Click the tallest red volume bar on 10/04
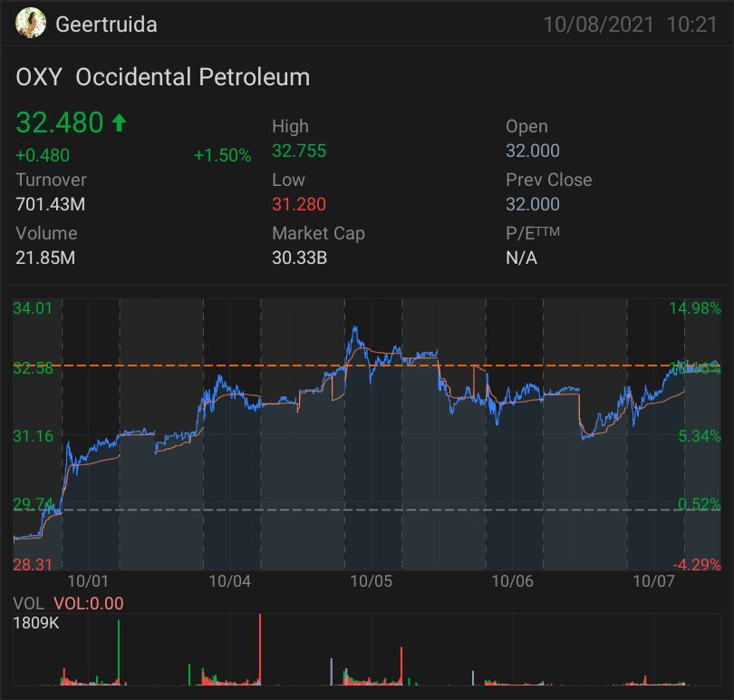Image resolution: width=734 pixels, height=700 pixels. [260, 649]
